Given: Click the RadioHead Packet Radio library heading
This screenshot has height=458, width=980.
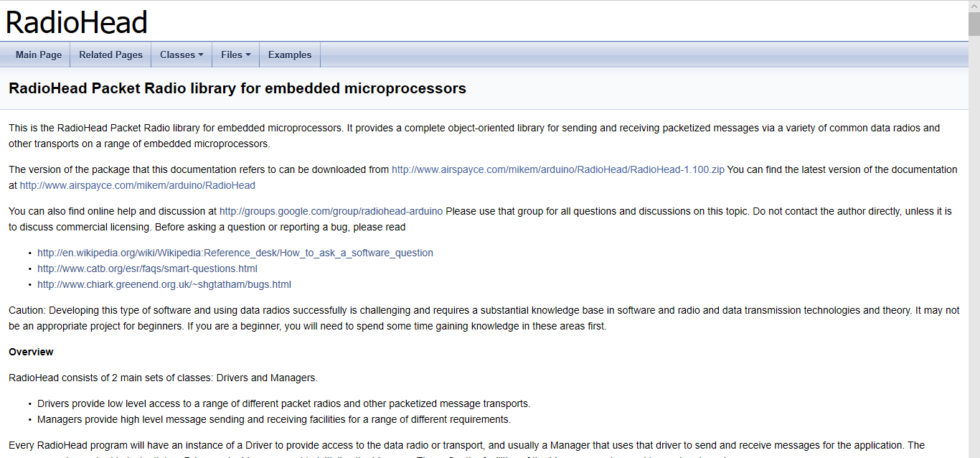Looking at the screenshot, I should (x=237, y=88).
